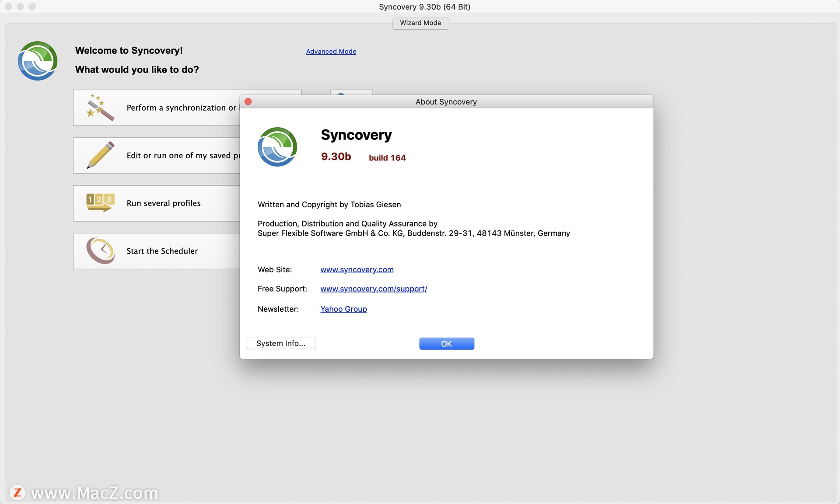The width and height of the screenshot is (840, 504).
Task: Switch to Advanced Mode
Action: [x=331, y=52]
